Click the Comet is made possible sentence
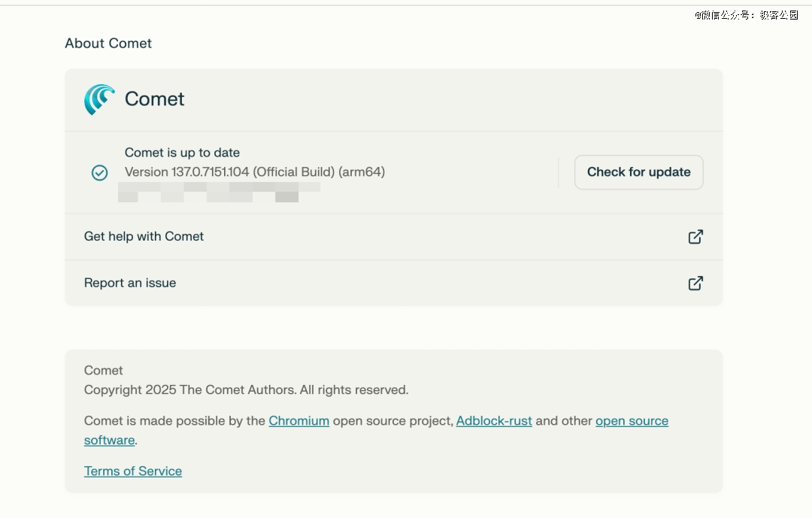 (174, 421)
